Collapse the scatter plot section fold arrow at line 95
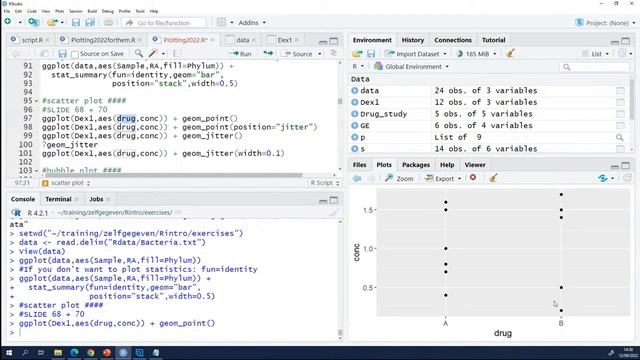This screenshot has height=360, width=640. pyautogui.click(x=36, y=101)
